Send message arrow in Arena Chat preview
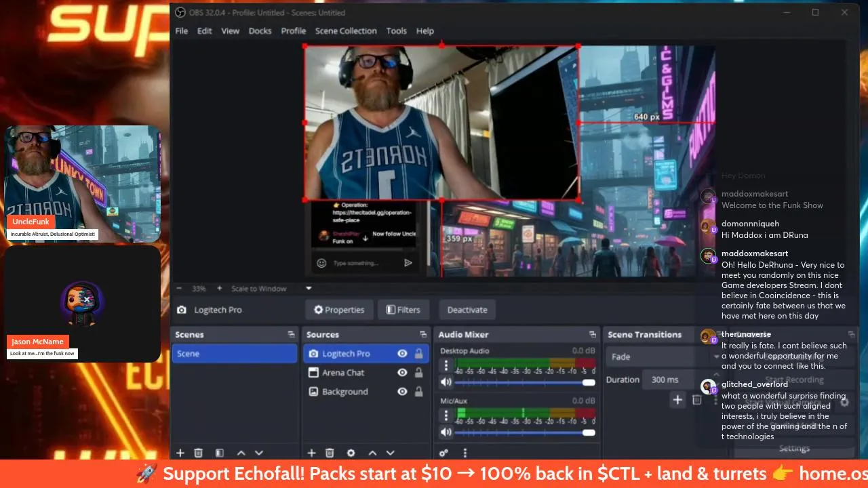Screen dimensions: 868x488 point(408,263)
